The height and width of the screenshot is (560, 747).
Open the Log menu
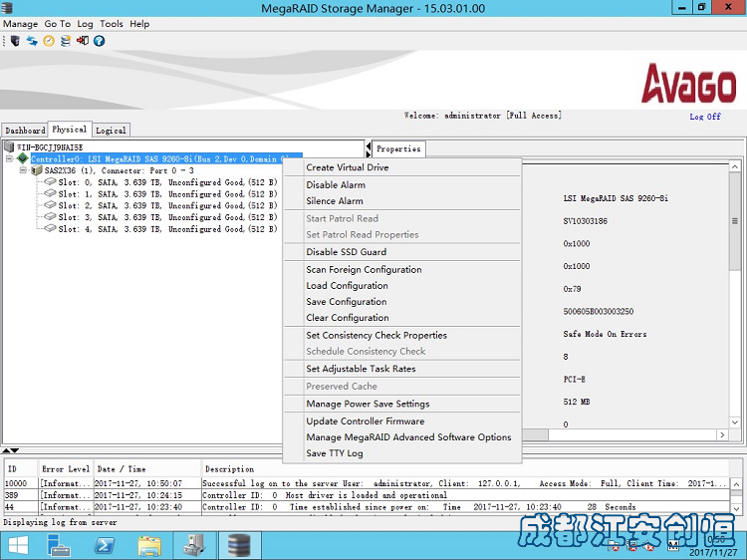[x=86, y=24]
